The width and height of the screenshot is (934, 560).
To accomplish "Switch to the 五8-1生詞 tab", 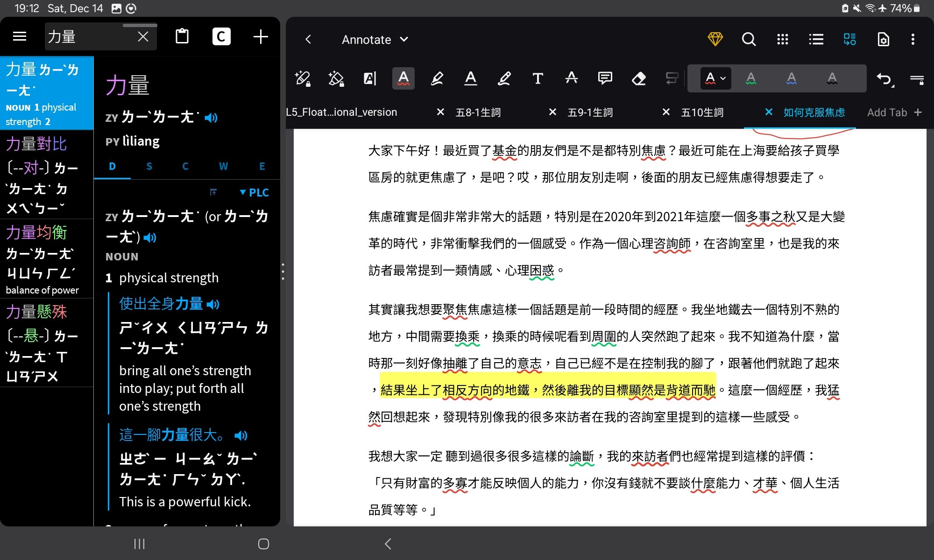I will tap(478, 112).
